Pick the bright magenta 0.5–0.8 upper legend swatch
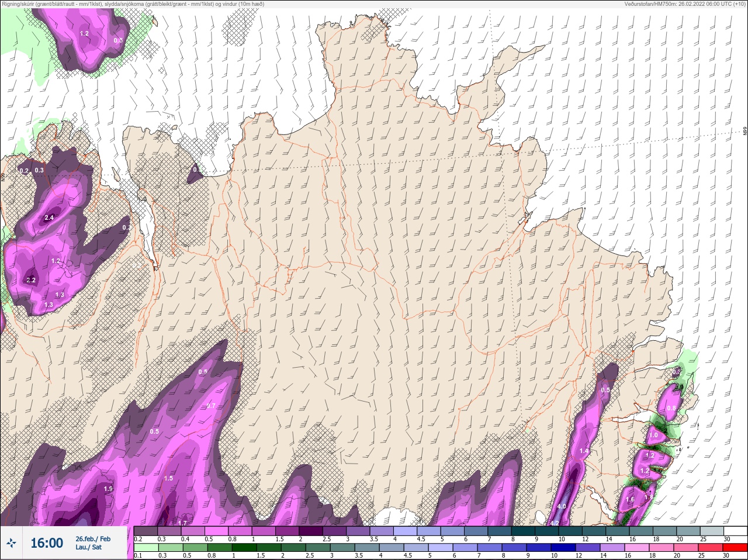 click(216, 531)
